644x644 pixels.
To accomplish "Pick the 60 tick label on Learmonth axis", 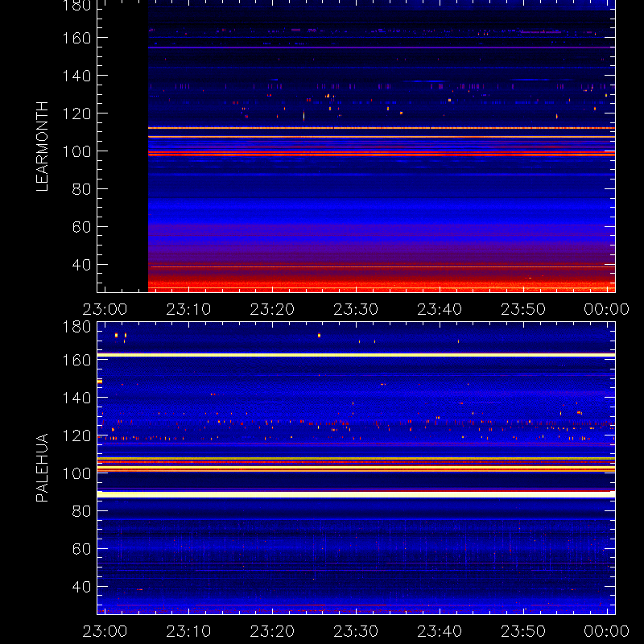I will [x=81, y=227].
